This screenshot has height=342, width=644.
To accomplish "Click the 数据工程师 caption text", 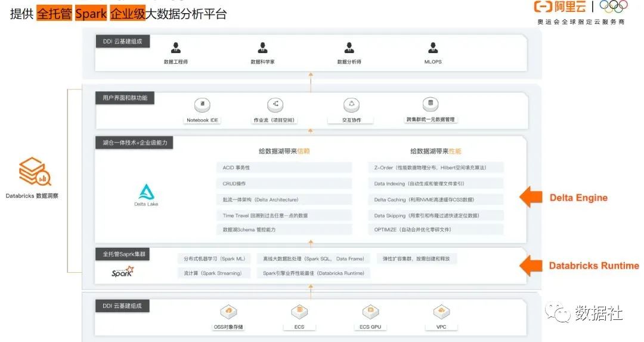I will point(176,61).
